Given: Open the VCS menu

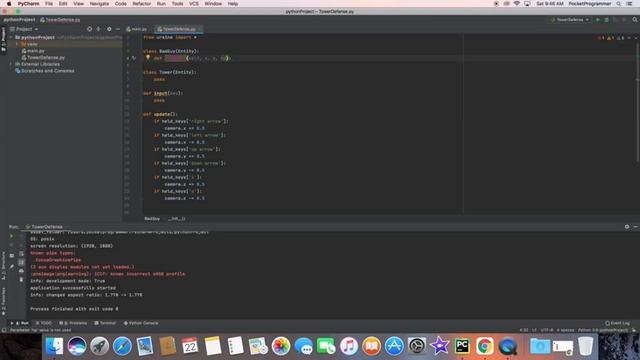Looking at the screenshot, I should [x=194, y=4].
